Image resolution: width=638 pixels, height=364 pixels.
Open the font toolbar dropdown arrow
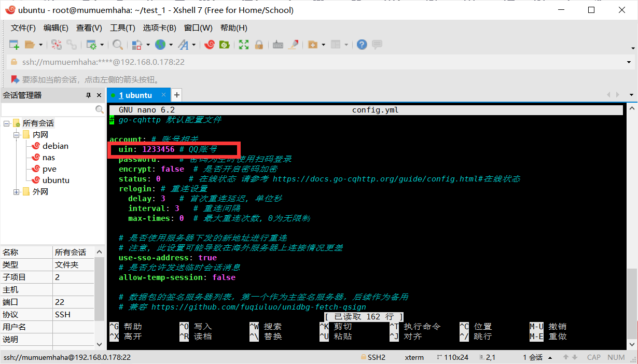point(194,45)
